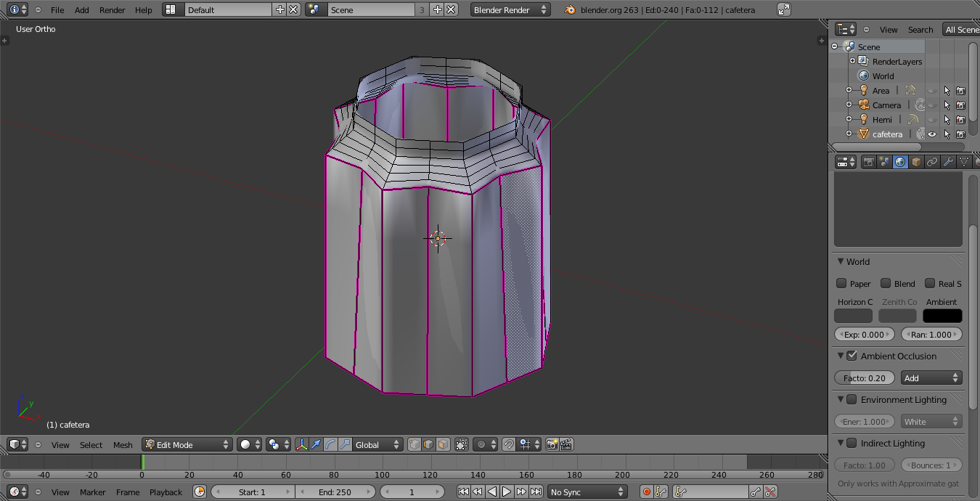Image resolution: width=980 pixels, height=501 pixels.
Task: Open the Blender Render engine dropdown
Action: (510, 10)
